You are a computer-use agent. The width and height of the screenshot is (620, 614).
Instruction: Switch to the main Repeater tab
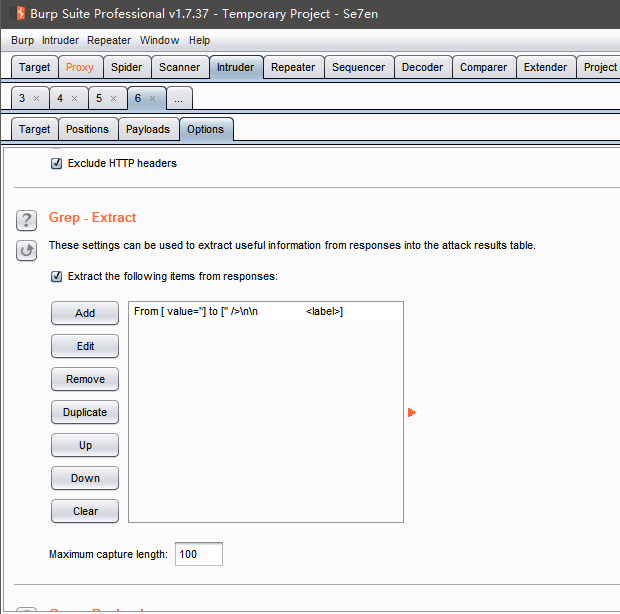pos(293,67)
